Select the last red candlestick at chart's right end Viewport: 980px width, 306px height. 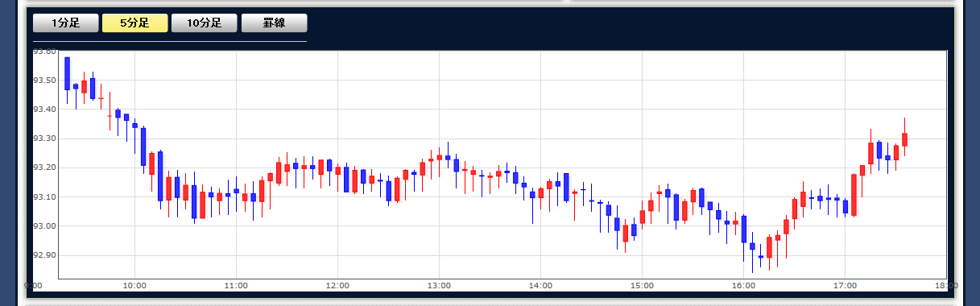(x=905, y=139)
